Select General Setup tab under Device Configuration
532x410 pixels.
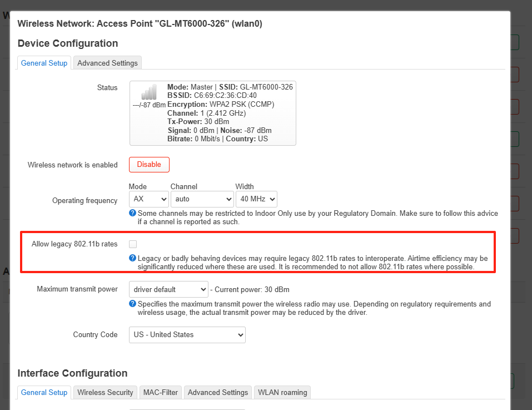44,63
